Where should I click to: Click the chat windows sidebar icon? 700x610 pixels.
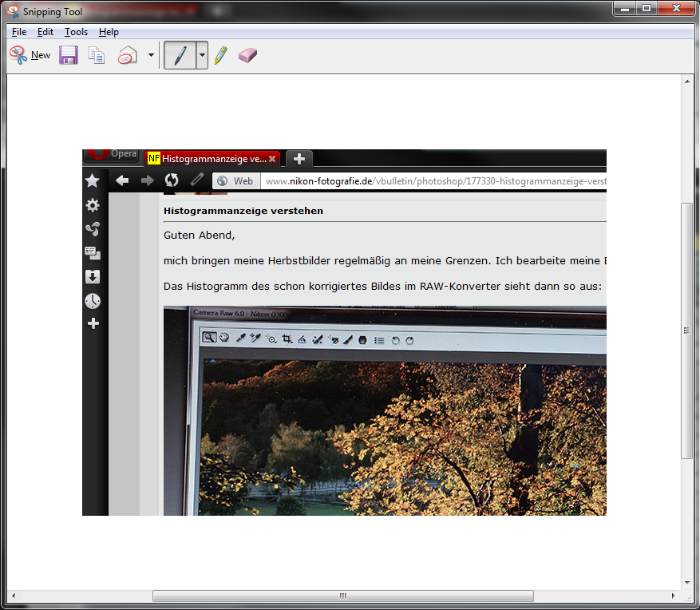point(93,253)
